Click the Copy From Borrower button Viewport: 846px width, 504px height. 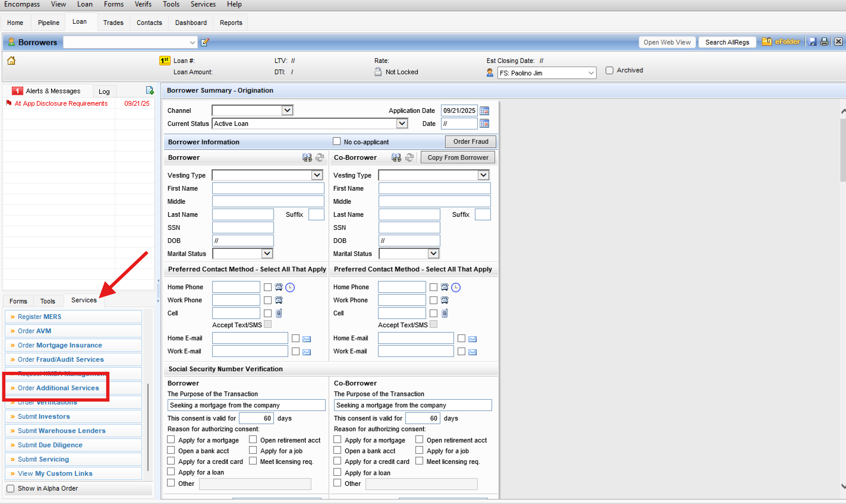458,157
